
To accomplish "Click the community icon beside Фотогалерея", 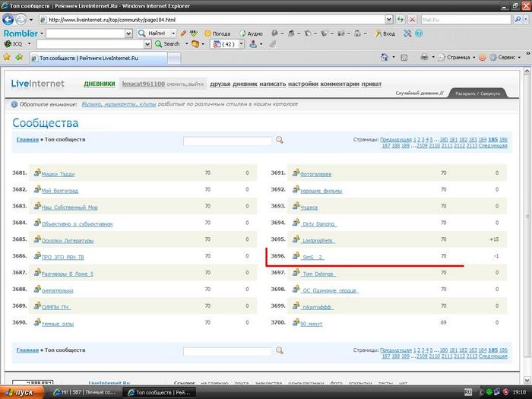I will (296, 173).
